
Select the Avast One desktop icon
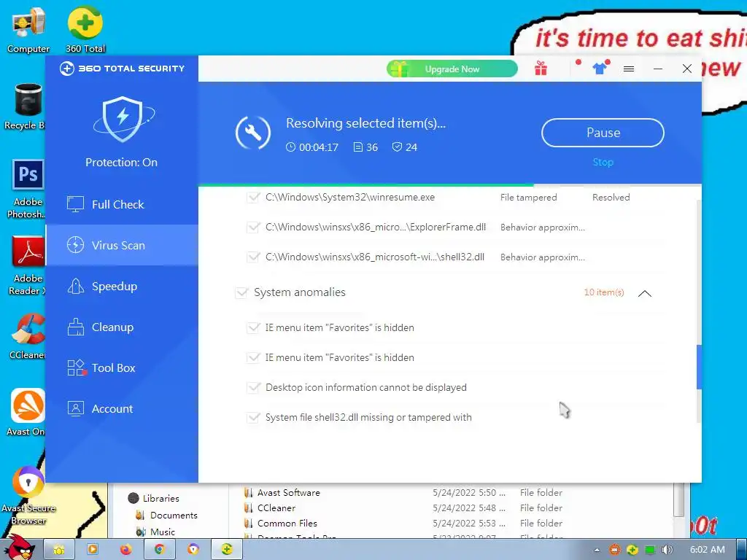(x=26, y=413)
